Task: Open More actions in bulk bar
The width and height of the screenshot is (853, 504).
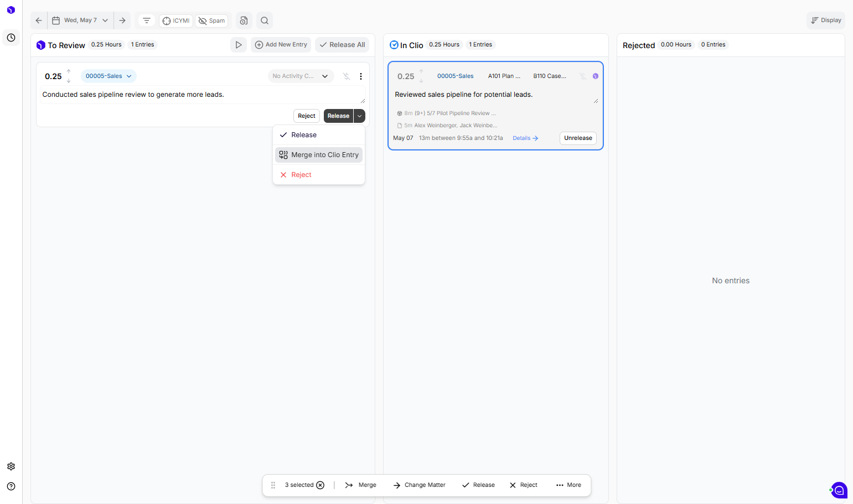Action: pos(568,485)
